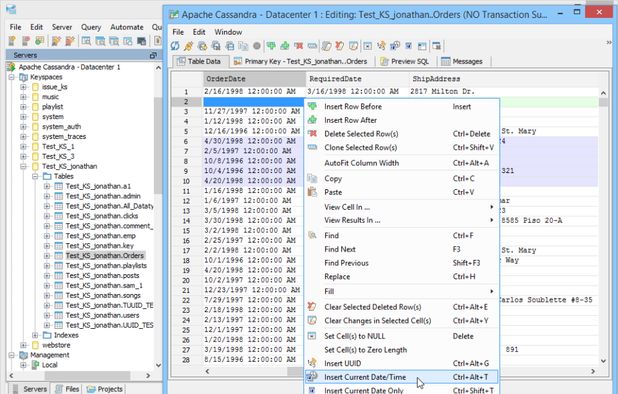Expand the Indexes folder node
Screen dimensions: 618x394
(35, 335)
